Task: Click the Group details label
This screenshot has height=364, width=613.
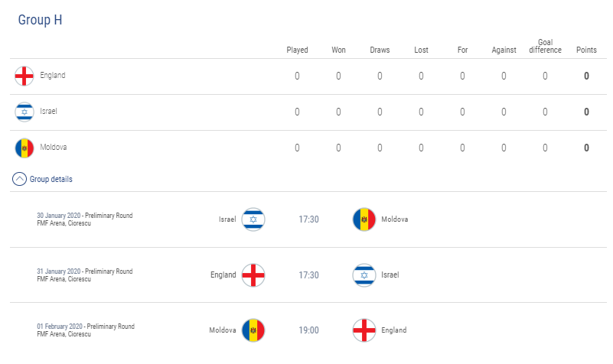Action: tap(51, 179)
